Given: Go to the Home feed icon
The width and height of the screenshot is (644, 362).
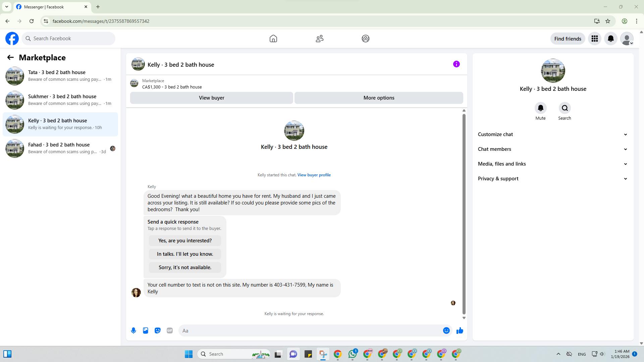Looking at the screenshot, I should coord(273,39).
